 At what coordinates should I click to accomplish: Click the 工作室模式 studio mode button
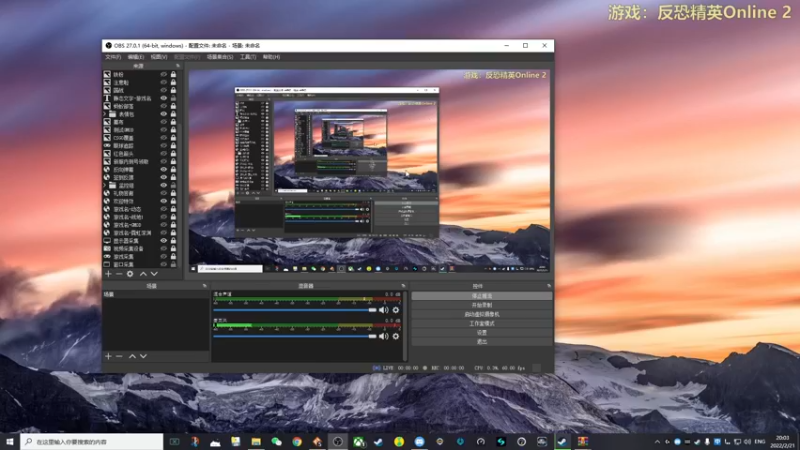[x=482, y=323]
